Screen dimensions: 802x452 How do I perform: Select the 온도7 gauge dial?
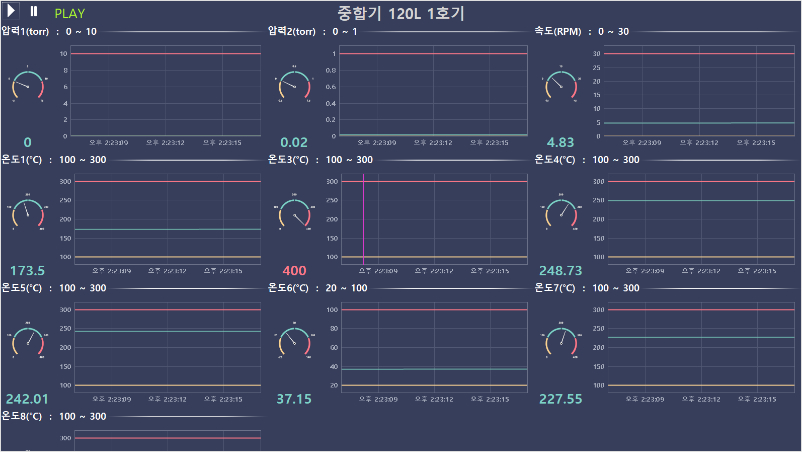pyautogui.click(x=561, y=341)
